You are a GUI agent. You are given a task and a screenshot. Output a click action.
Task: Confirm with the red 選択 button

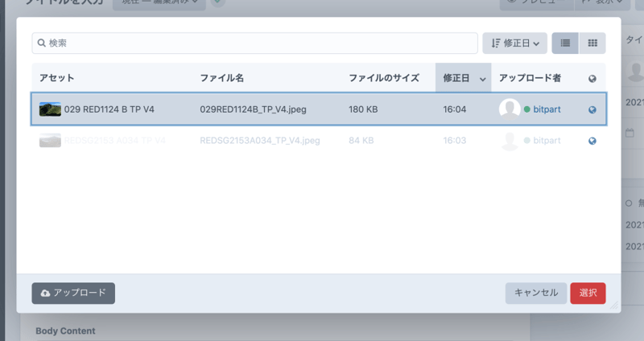point(588,293)
